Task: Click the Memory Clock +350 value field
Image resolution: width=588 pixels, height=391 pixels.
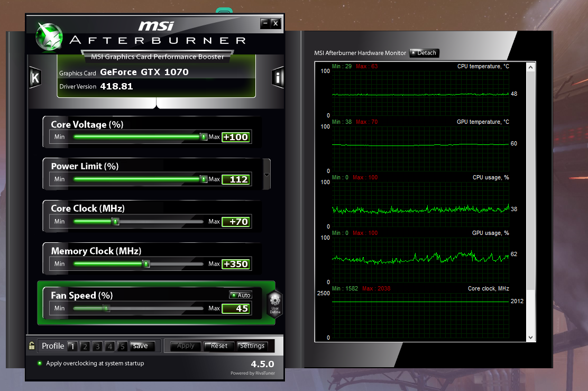Action: coord(236,265)
